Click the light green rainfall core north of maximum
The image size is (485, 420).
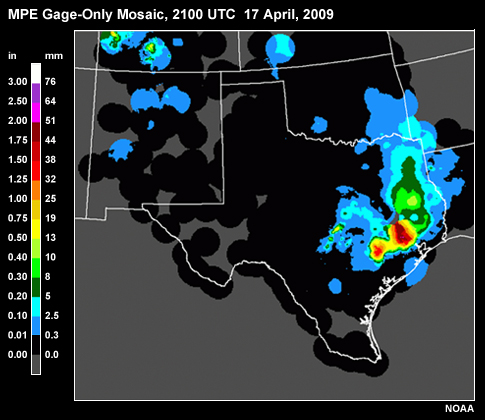pos(412,200)
